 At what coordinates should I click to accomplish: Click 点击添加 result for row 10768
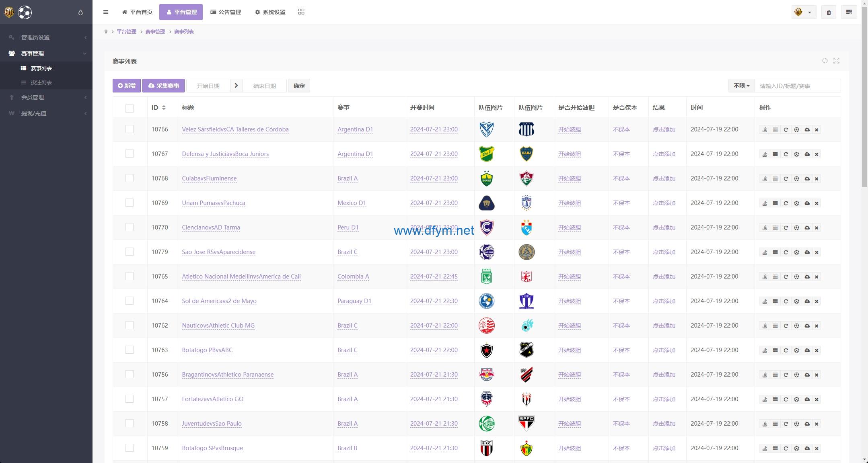tap(664, 178)
